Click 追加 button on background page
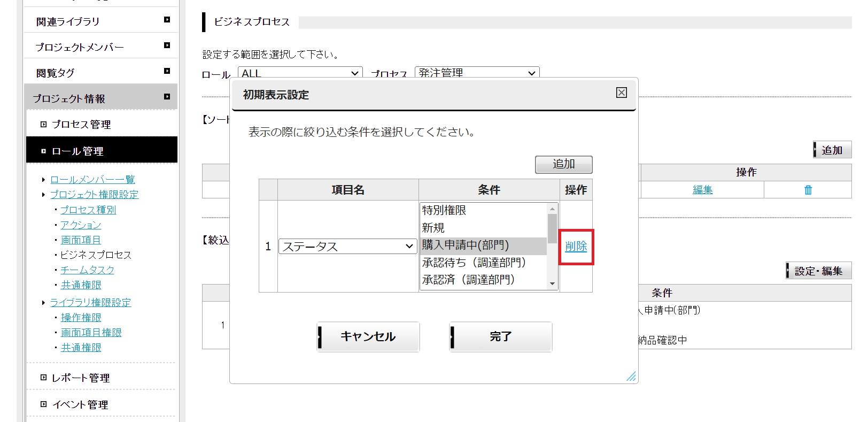868x422 pixels. coord(832,150)
